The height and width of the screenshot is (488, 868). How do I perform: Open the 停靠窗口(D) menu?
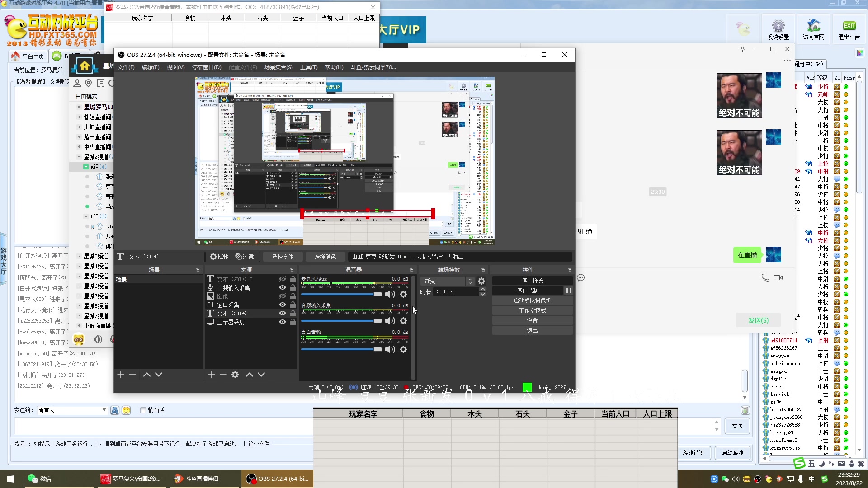(206, 67)
